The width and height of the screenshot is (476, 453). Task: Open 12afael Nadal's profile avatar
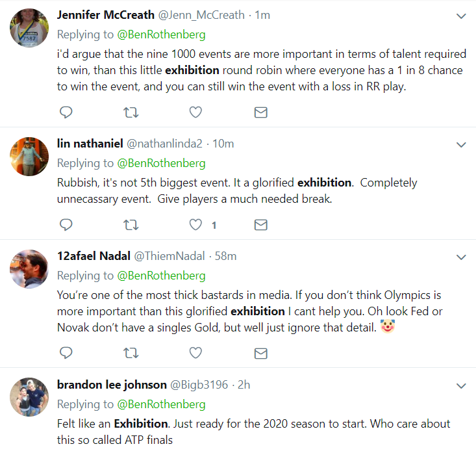click(29, 268)
